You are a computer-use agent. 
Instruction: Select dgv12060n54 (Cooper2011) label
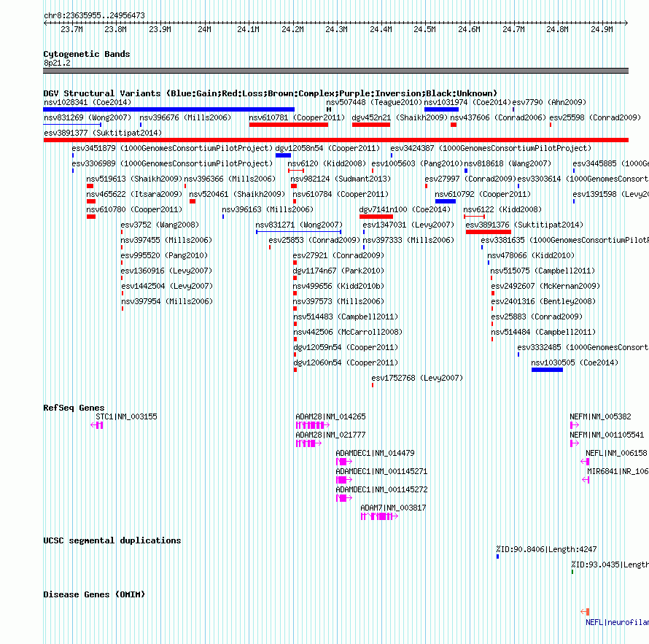click(346, 362)
